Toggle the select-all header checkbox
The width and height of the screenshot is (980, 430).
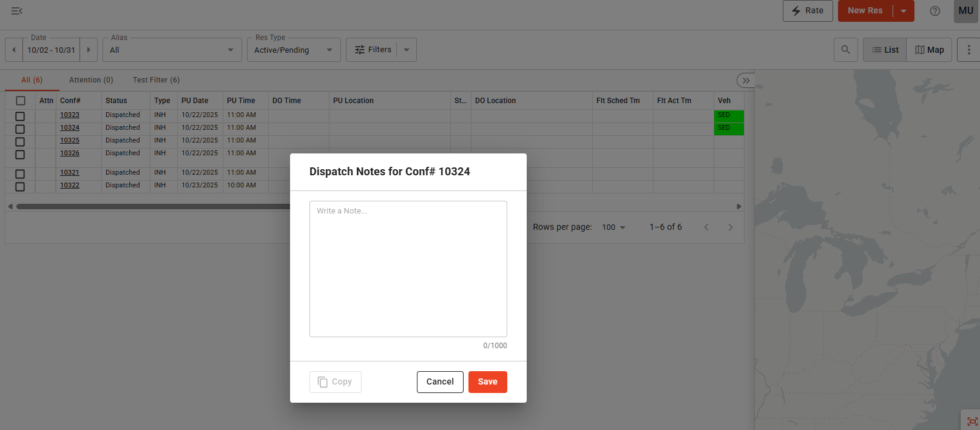tap(21, 101)
